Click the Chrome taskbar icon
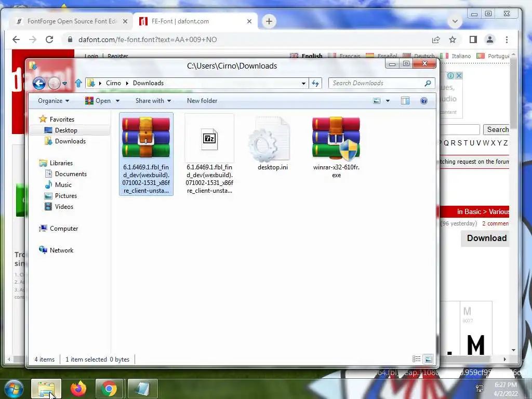The width and height of the screenshot is (532, 399). 109,389
